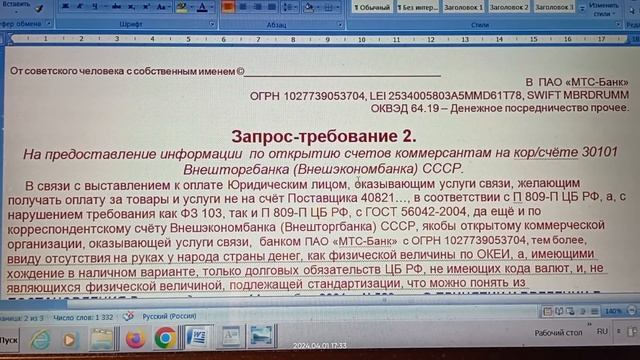This screenshot has height=360, width=640.
Task: Click the zoom out minus button
Action: 631,311
